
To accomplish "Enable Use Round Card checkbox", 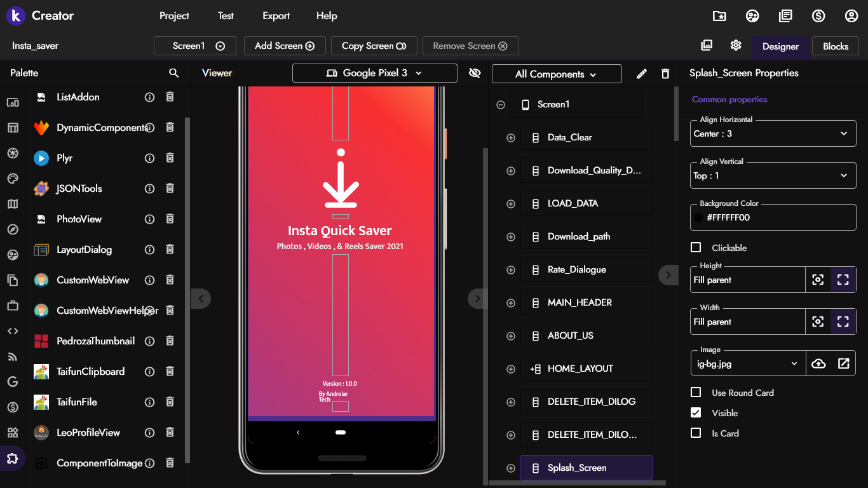I will [696, 392].
